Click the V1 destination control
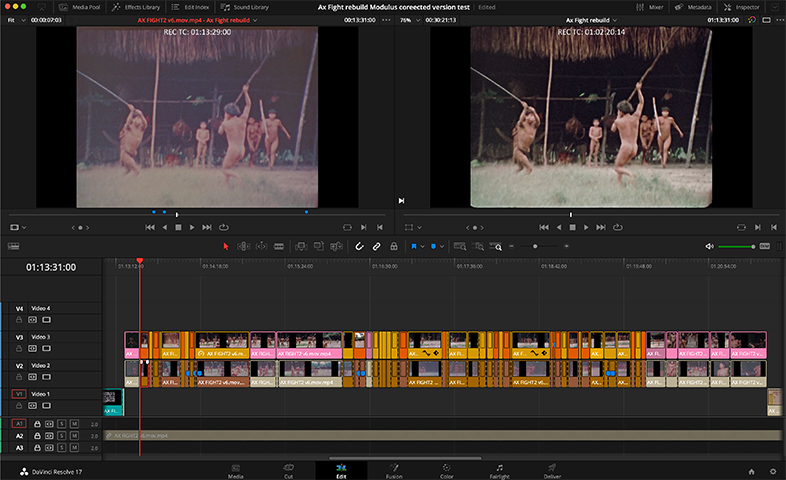 pyautogui.click(x=19, y=394)
